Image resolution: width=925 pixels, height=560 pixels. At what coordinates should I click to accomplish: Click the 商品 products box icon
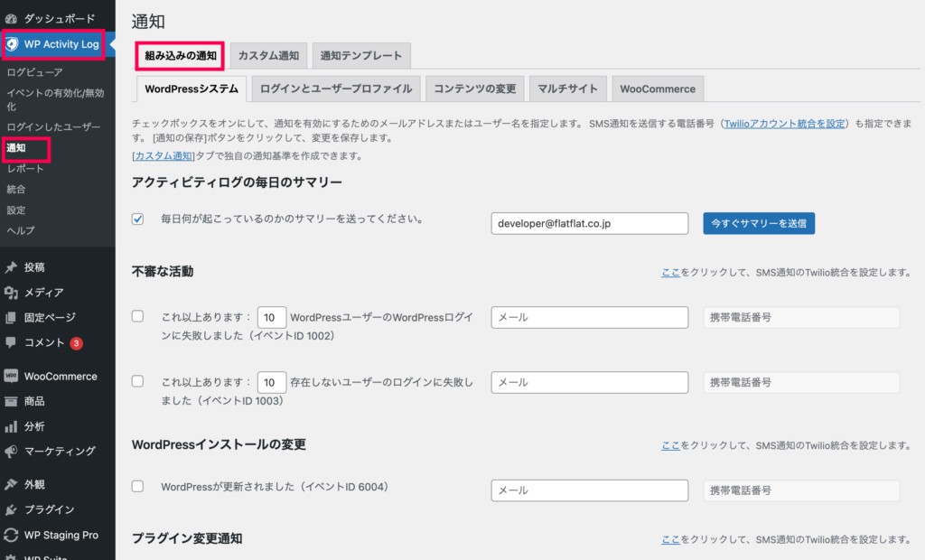11,401
